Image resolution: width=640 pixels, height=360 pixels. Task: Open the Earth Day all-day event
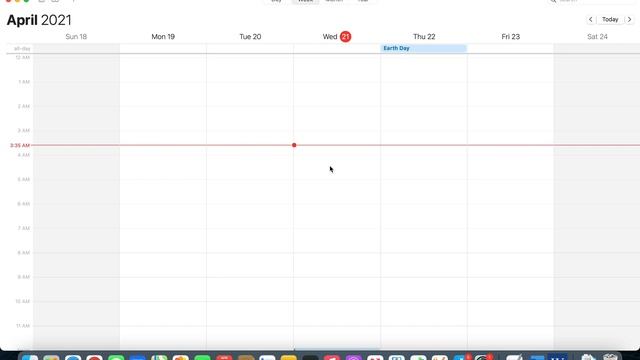pos(423,48)
